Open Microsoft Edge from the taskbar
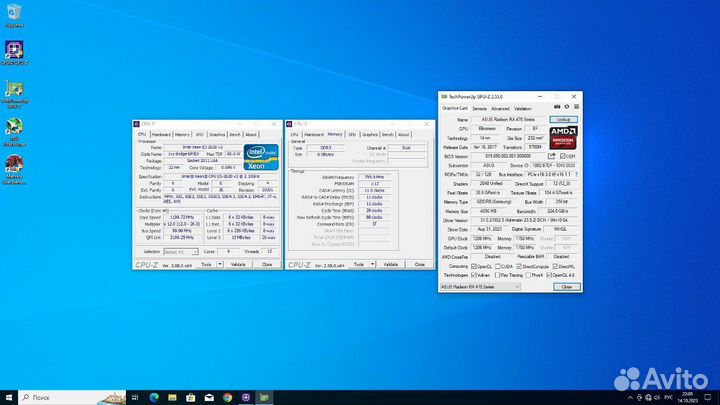The height and width of the screenshot is (405, 720). tap(154, 397)
